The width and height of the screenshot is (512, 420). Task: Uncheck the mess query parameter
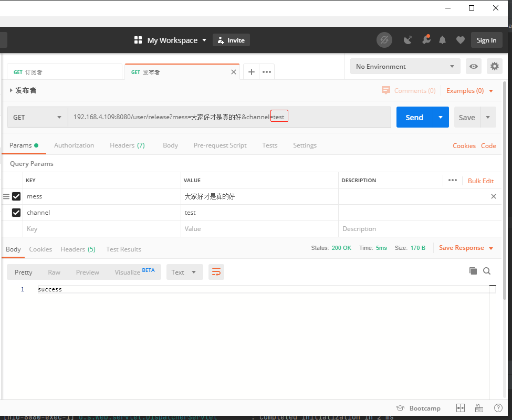[x=16, y=196]
